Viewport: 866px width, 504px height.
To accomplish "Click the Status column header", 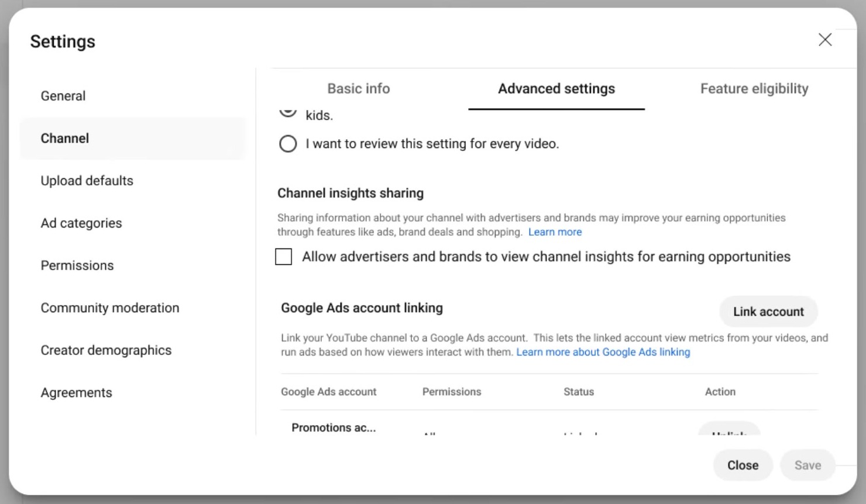I will pyautogui.click(x=579, y=392).
